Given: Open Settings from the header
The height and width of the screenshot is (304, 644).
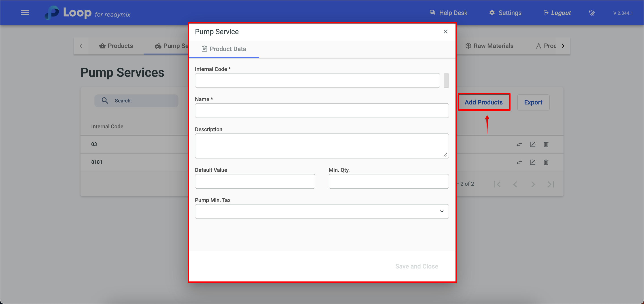Looking at the screenshot, I should [x=505, y=13].
